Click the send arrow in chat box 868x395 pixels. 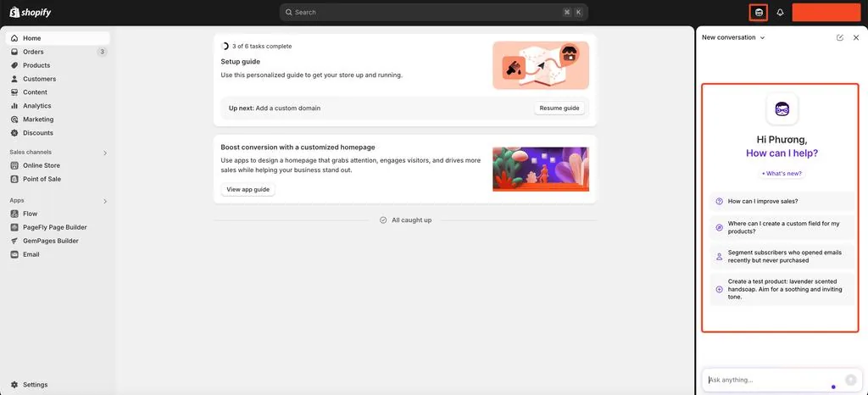pos(850,380)
